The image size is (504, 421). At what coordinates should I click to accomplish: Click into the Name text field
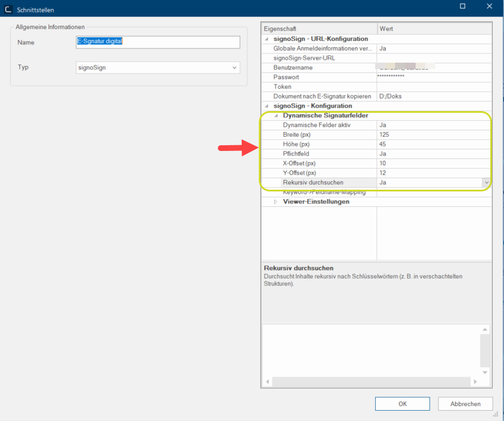click(x=158, y=42)
